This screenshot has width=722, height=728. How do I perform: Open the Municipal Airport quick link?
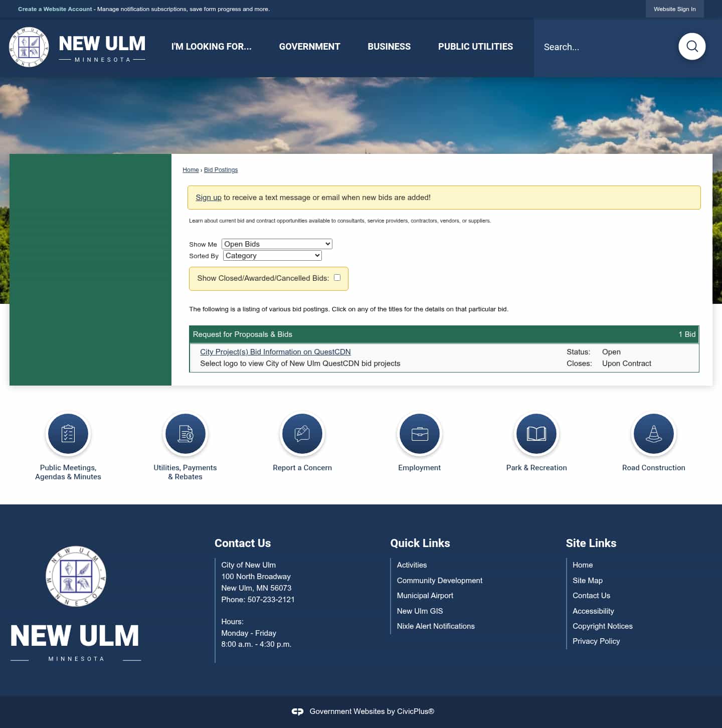pos(425,596)
